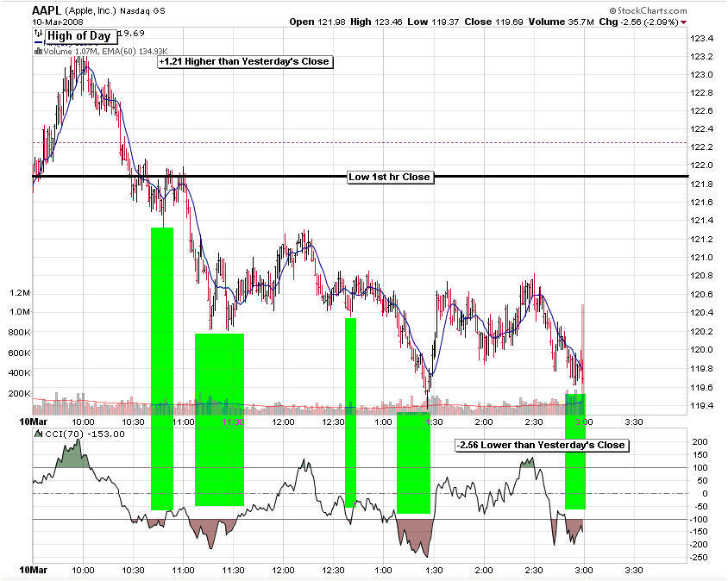Select the "Low 1st hr Close" line label
The width and height of the screenshot is (728, 581).
(x=390, y=177)
